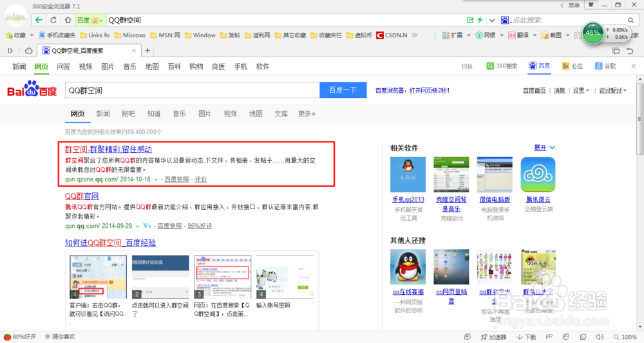Open 更多» more categories

tap(307, 114)
